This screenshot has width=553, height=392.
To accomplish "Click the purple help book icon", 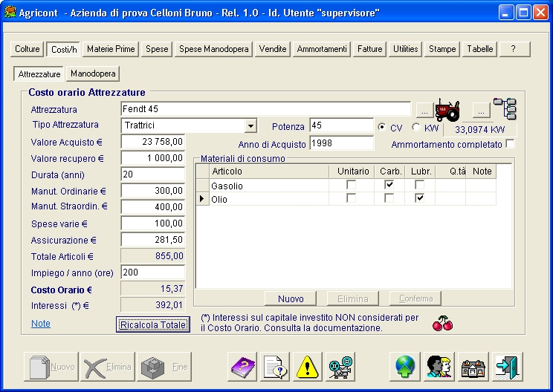I will [x=242, y=366].
